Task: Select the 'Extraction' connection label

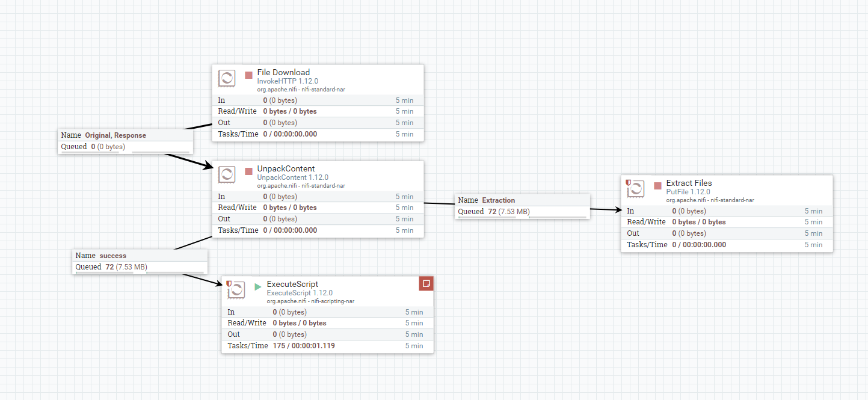Action: (498, 200)
